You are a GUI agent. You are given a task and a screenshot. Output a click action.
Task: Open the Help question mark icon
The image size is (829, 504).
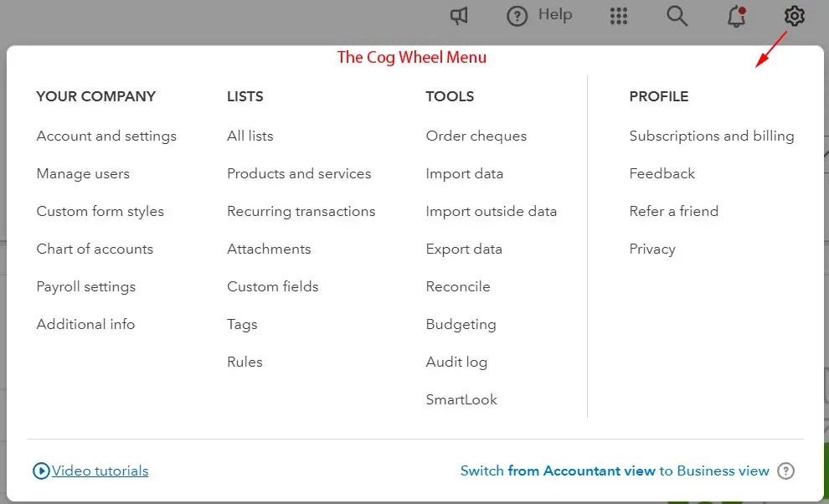517,16
